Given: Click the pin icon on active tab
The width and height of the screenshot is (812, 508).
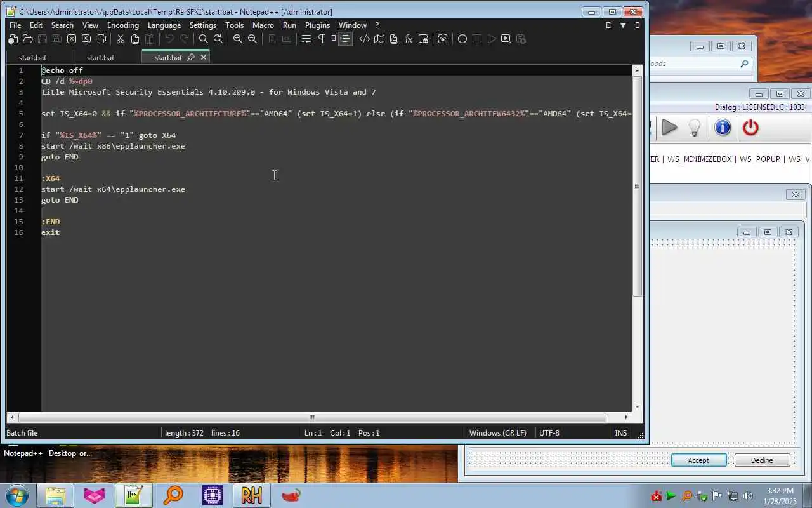Looking at the screenshot, I should coord(190,57).
